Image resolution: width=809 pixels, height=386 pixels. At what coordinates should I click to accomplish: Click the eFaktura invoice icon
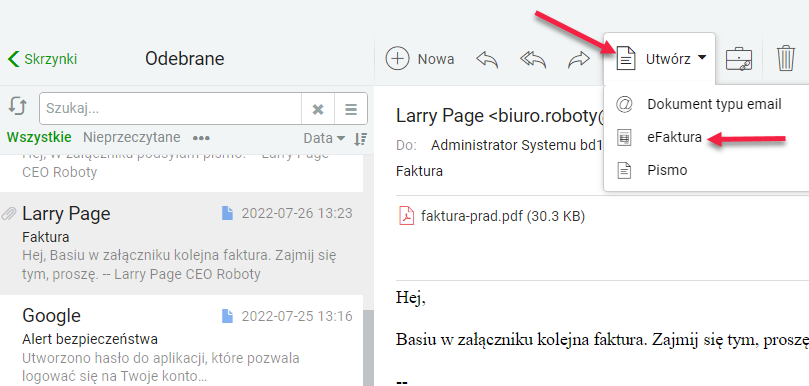(624, 138)
